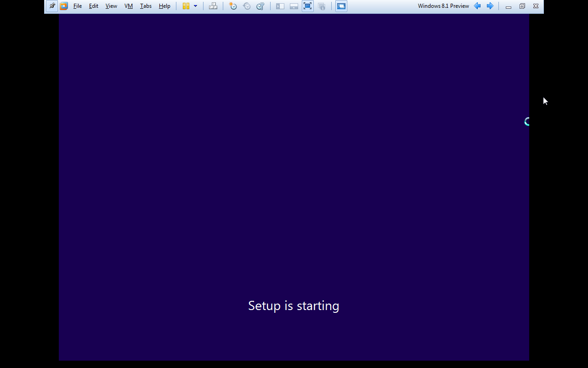
Task: Restore the VMware window from full screen
Action: tap(522, 6)
